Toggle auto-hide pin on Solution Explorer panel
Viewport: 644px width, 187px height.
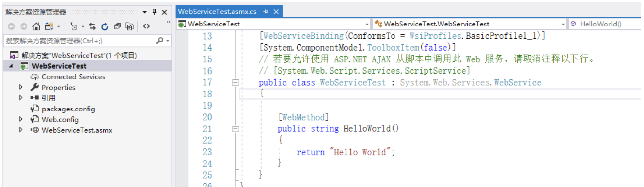(154, 12)
